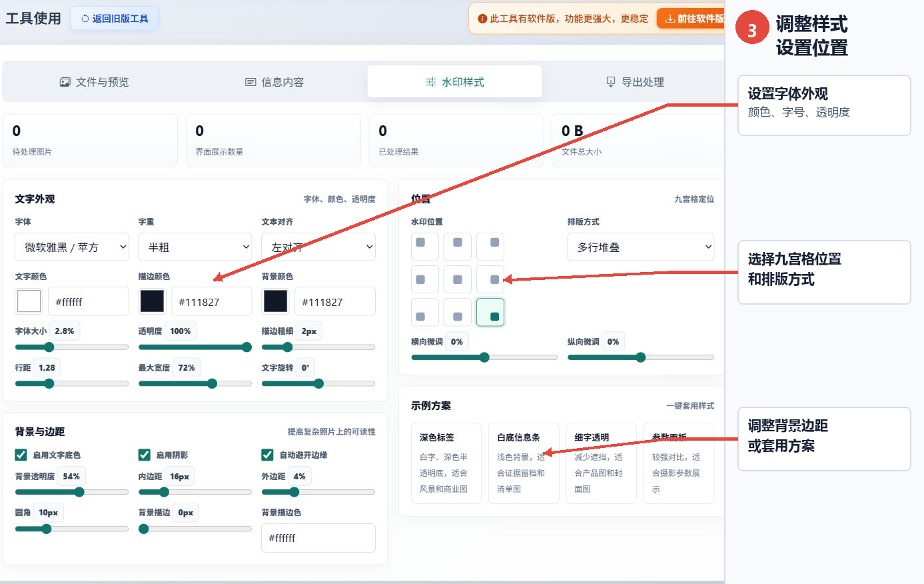
Task: Apply the 参数面板 preset scheme
Action: 678,463
